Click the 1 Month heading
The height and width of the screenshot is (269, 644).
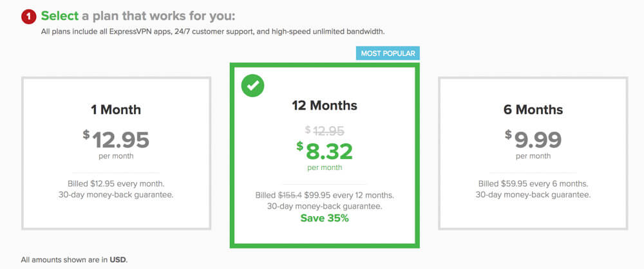click(116, 109)
